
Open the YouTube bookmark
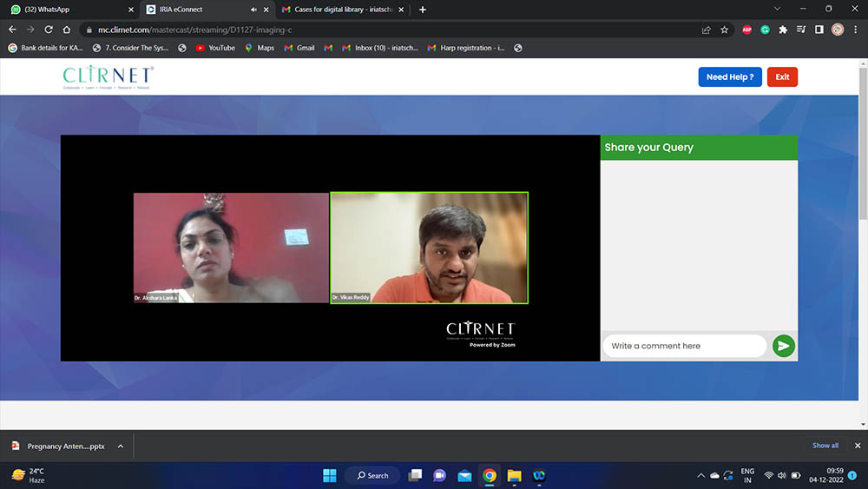click(215, 48)
